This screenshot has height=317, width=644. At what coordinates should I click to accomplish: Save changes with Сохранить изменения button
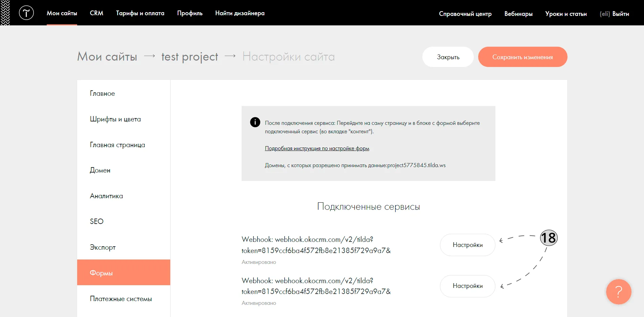tap(523, 57)
